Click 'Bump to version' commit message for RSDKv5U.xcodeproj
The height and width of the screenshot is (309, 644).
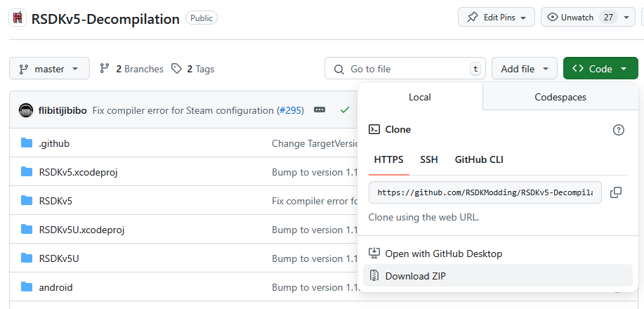click(x=315, y=230)
